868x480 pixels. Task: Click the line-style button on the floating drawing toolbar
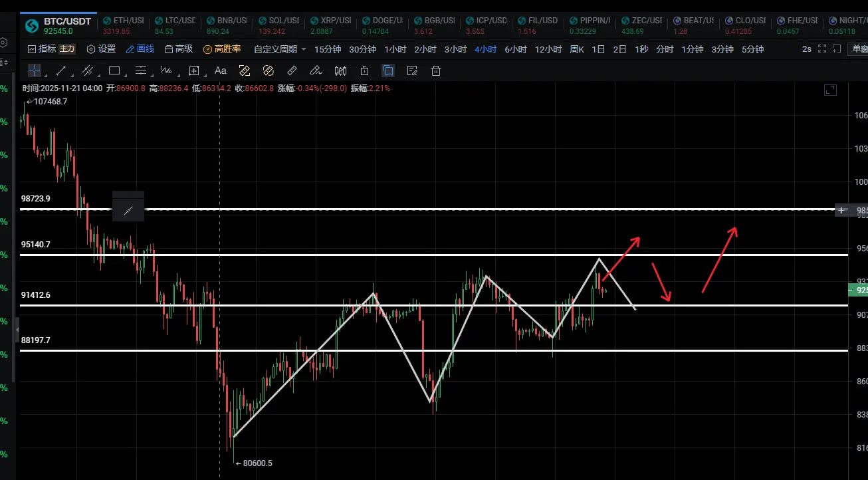pyautogui.click(x=128, y=211)
